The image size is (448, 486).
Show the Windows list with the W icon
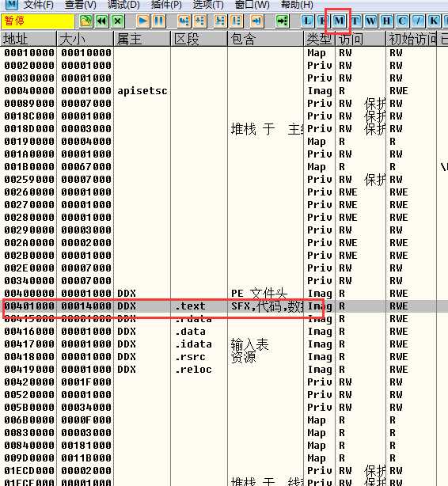[370, 21]
